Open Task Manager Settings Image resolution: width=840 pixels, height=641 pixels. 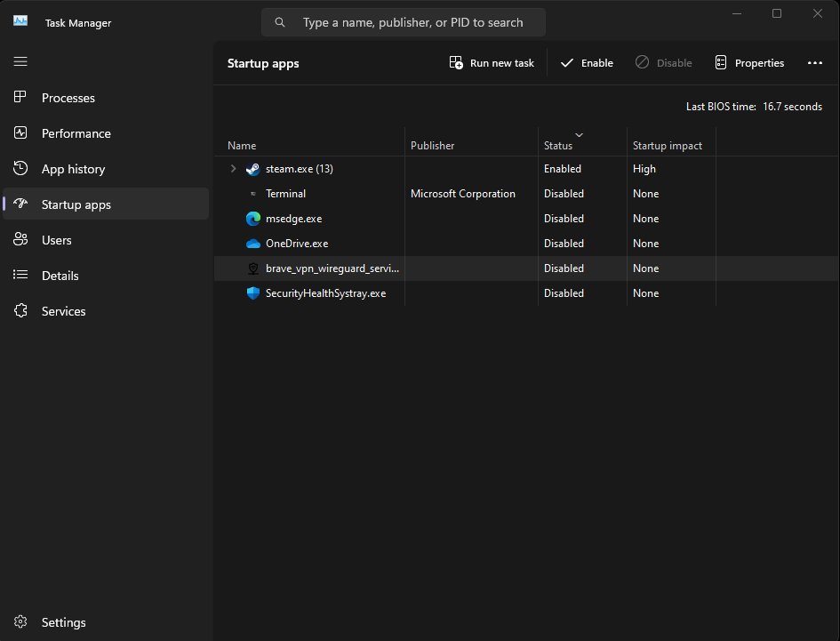click(x=106, y=621)
